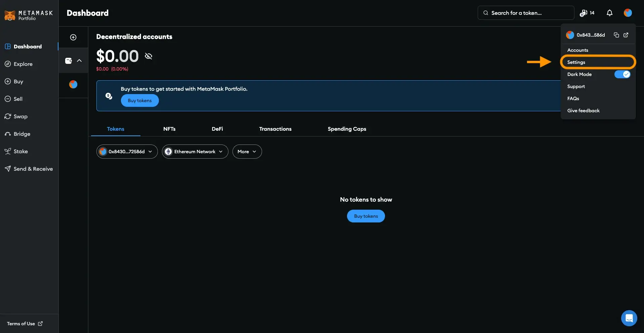Click the 0x843...586d address text in menu
644x333 pixels.
coord(591,35)
